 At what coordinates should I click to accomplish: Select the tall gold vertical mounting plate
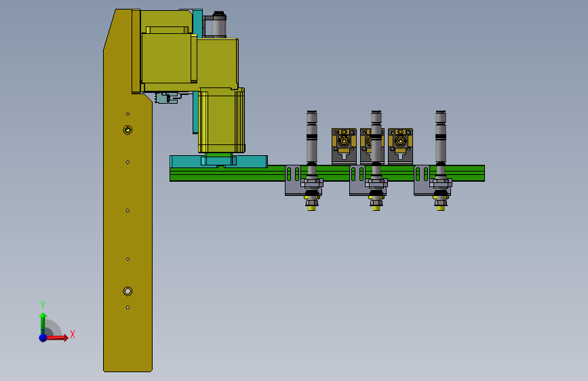(128, 233)
